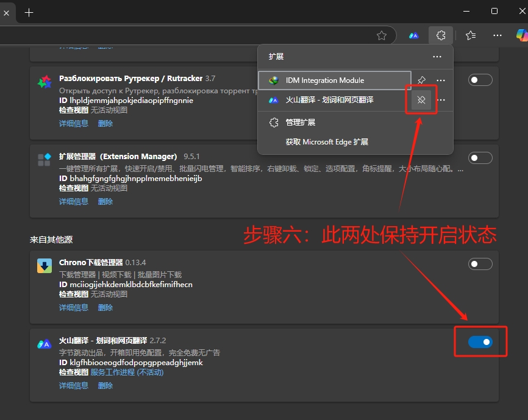Turn off the 火山翻译 extension toggle
The image size is (528, 420).
pyautogui.click(x=480, y=342)
